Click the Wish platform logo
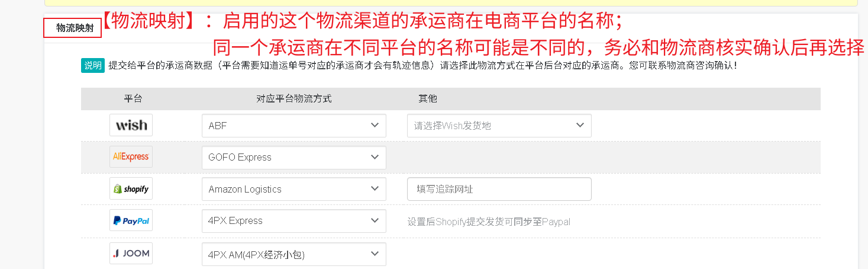868x269 pixels. pos(131,126)
